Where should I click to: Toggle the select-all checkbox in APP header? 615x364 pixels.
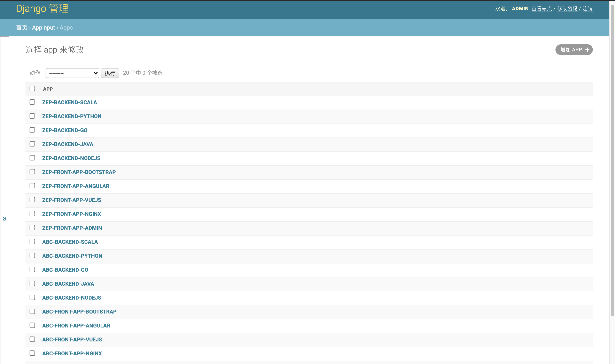[32, 89]
